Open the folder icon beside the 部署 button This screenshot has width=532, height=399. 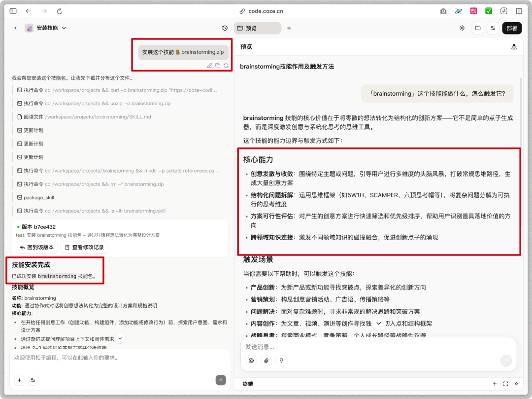(478, 28)
